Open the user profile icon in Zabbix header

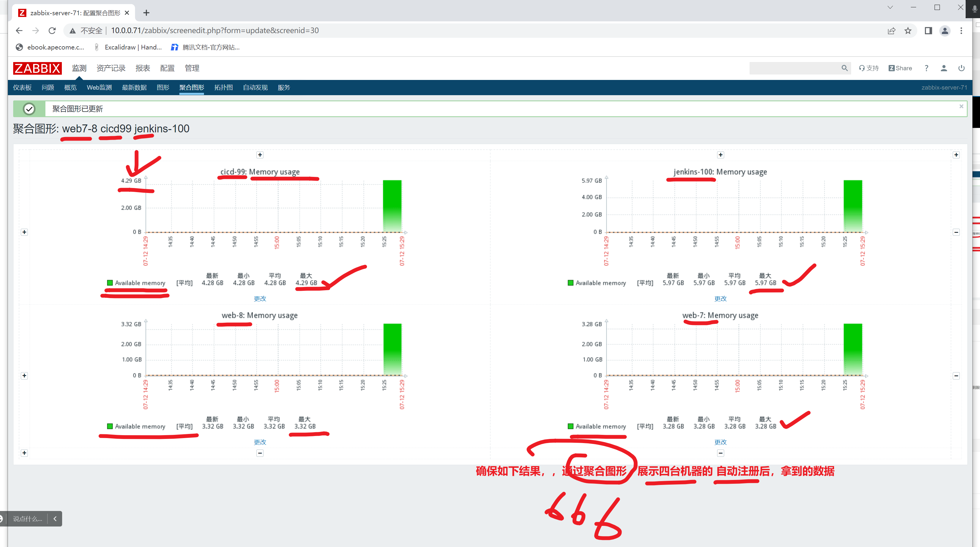[944, 68]
